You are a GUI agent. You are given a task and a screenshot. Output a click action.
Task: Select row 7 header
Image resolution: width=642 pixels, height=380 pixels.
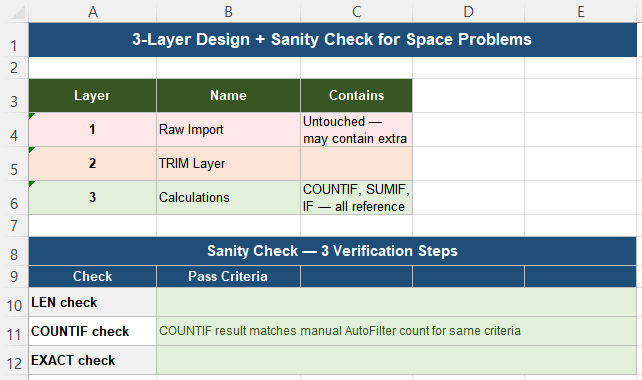pos(14,225)
